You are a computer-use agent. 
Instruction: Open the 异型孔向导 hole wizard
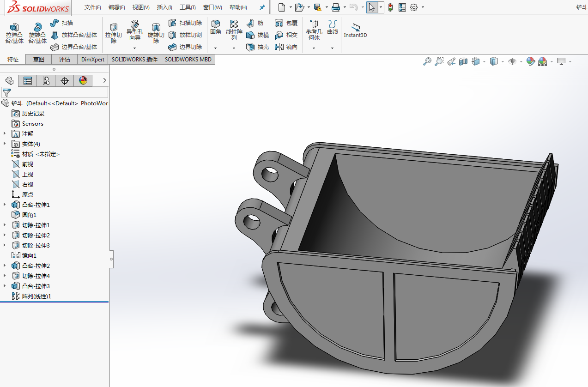135,31
